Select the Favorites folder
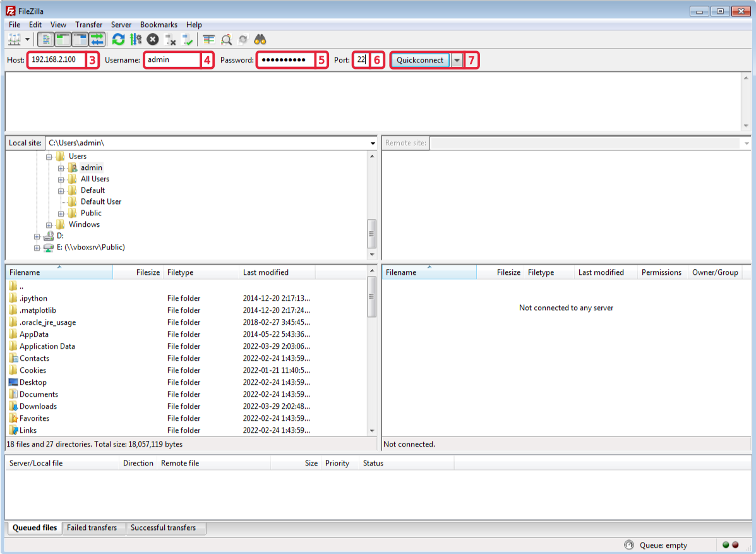 [34, 419]
